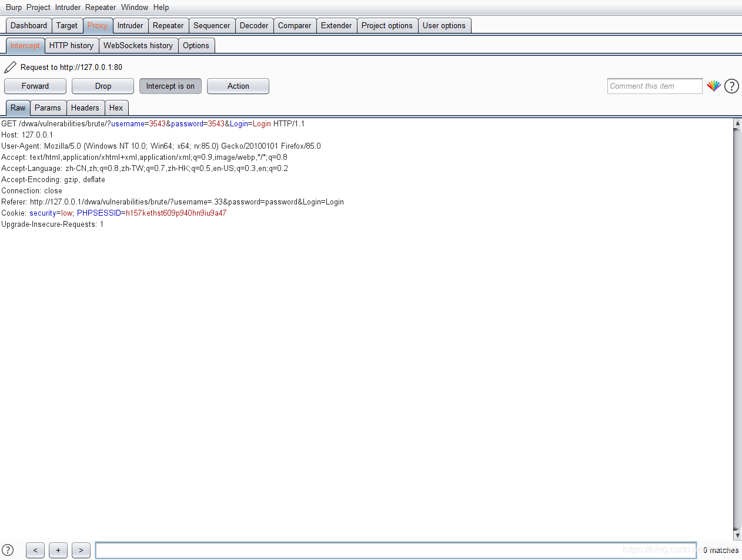
Task: Go to previous search match button
Action: [35, 551]
